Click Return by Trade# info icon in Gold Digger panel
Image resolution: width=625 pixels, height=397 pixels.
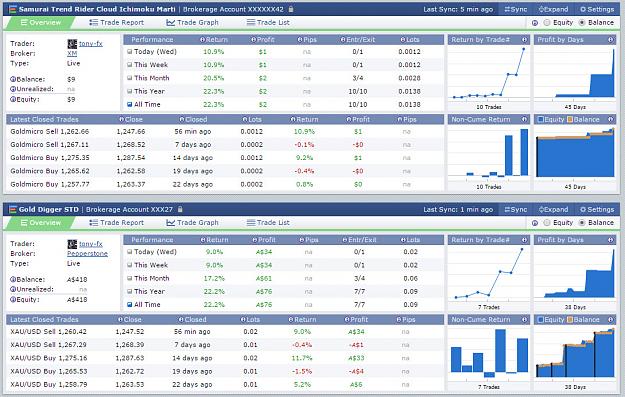click(x=525, y=240)
